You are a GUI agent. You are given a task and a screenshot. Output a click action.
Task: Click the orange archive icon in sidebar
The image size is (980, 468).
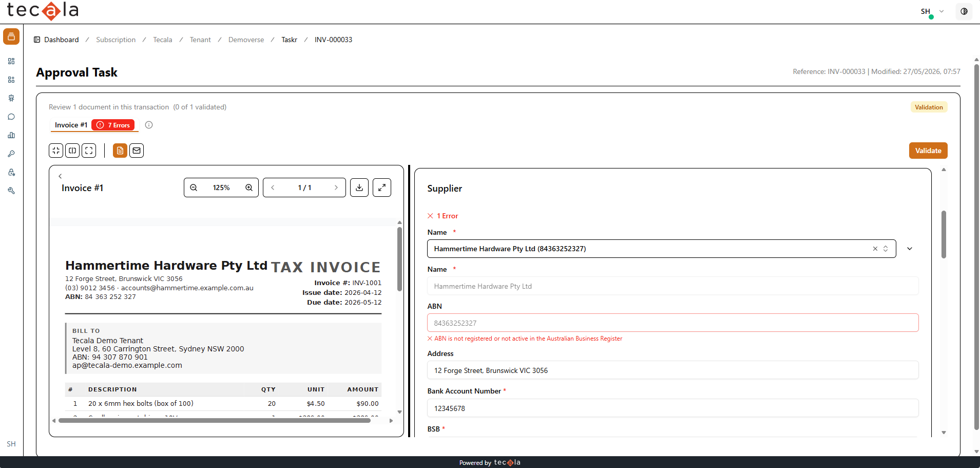(11, 36)
